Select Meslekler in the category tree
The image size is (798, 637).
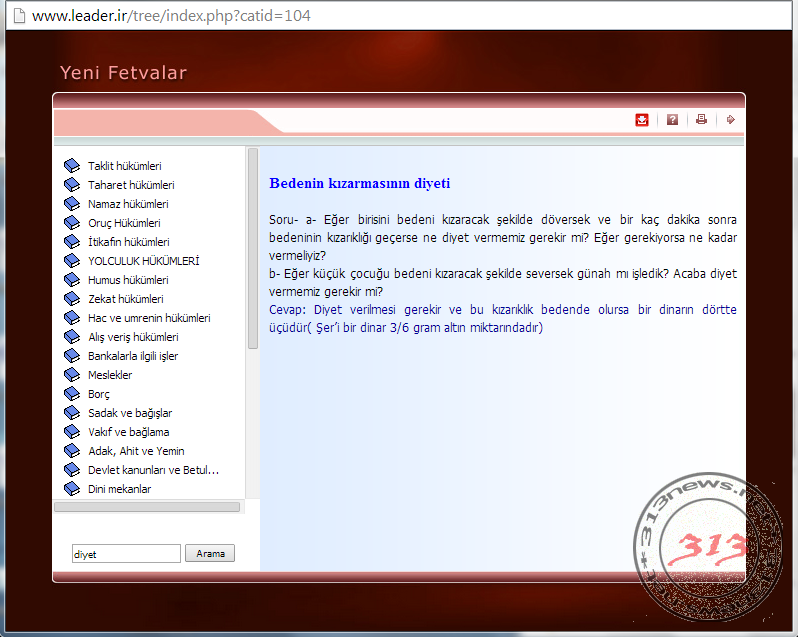click(x=110, y=375)
